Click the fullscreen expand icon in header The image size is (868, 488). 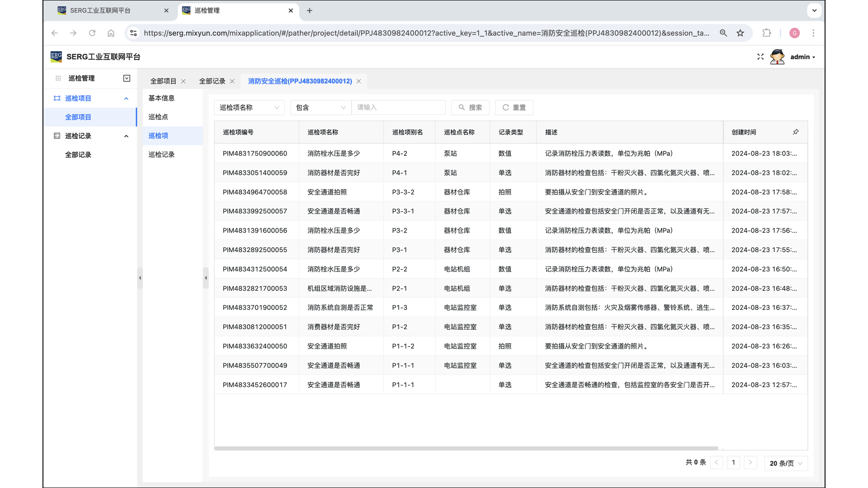[x=760, y=57]
